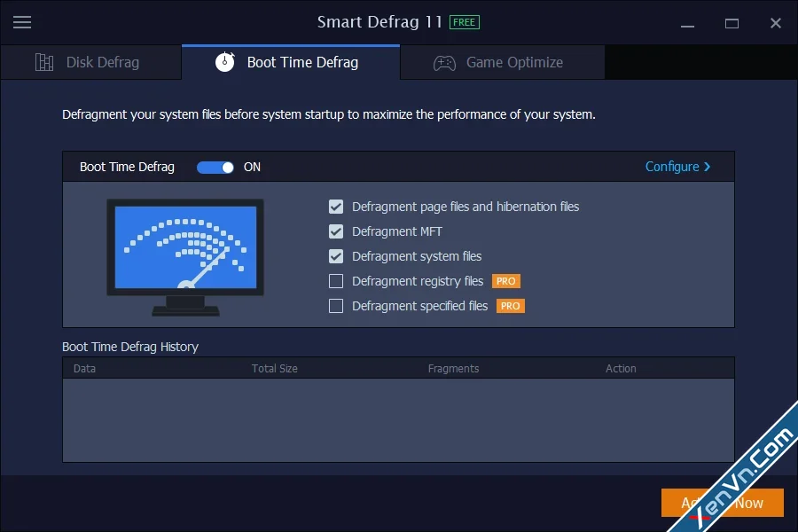This screenshot has height=532, width=798.
Task: Click the Total Size column header
Action: tap(274, 369)
